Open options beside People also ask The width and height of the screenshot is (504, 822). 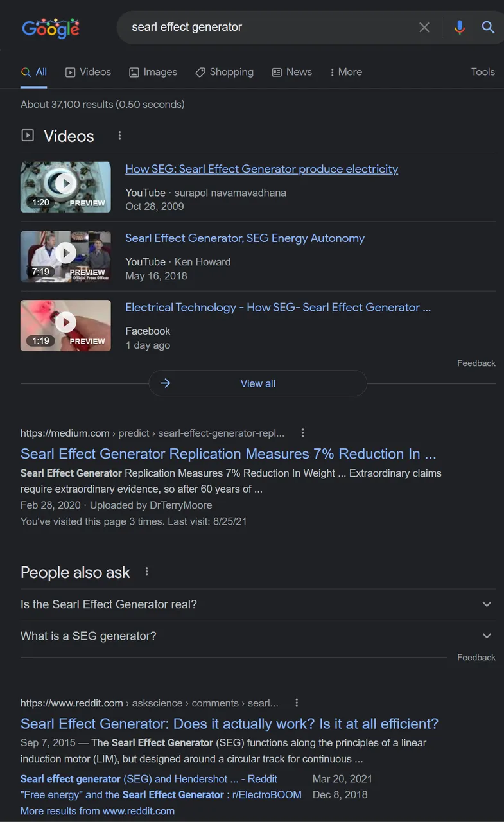pos(146,572)
